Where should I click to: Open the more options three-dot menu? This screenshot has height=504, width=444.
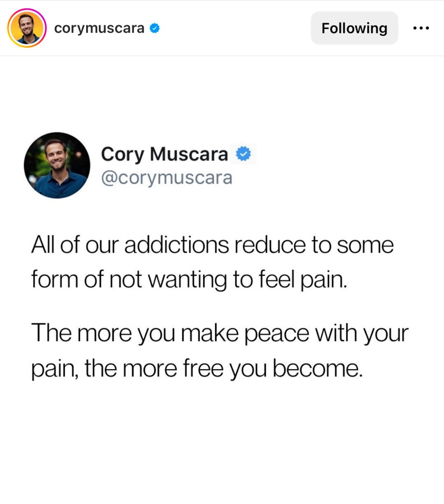point(421,28)
